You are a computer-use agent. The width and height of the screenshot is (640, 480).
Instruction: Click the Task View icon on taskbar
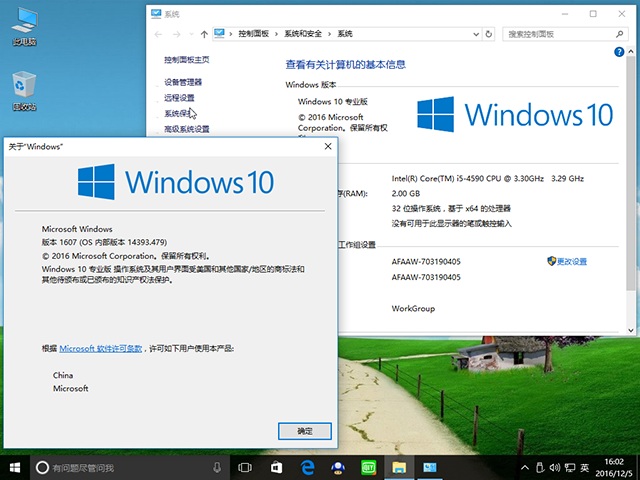(x=244, y=467)
